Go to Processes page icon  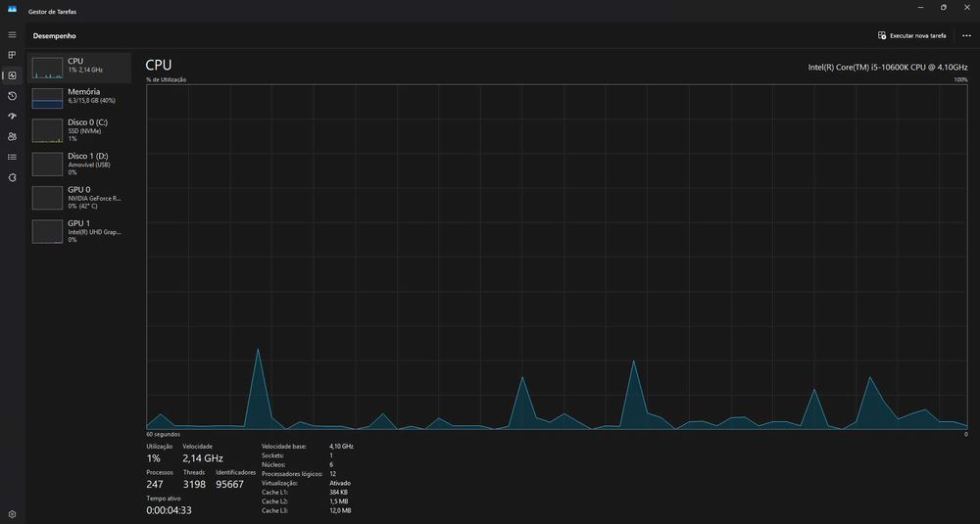pyautogui.click(x=12, y=55)
